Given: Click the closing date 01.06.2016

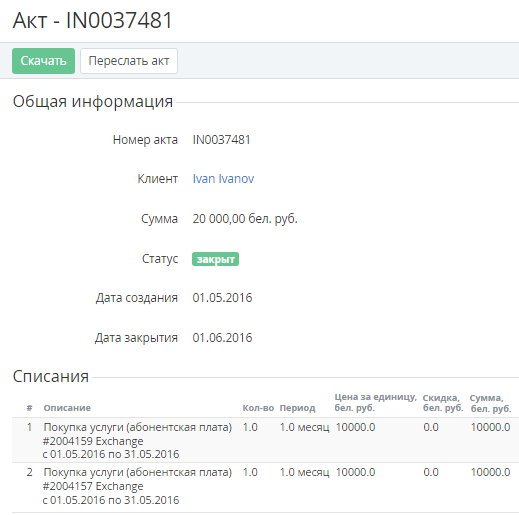Looking at the screenshot, I should (222, 338).
